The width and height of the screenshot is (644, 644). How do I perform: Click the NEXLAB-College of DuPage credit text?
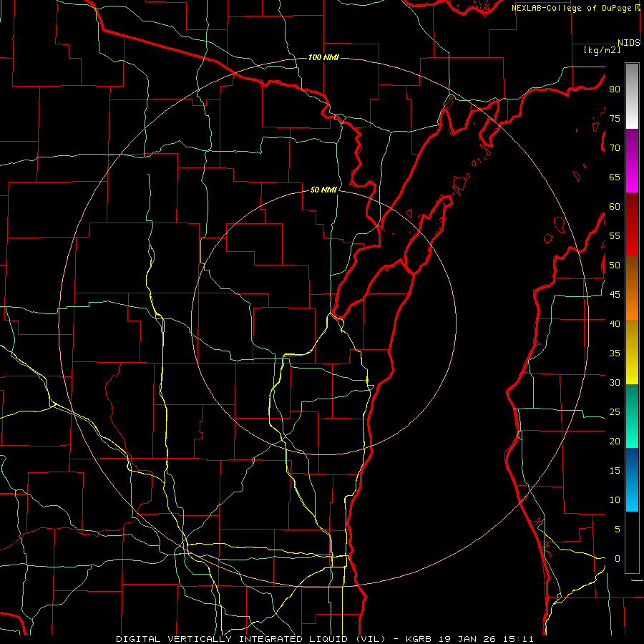click(575, 8)
